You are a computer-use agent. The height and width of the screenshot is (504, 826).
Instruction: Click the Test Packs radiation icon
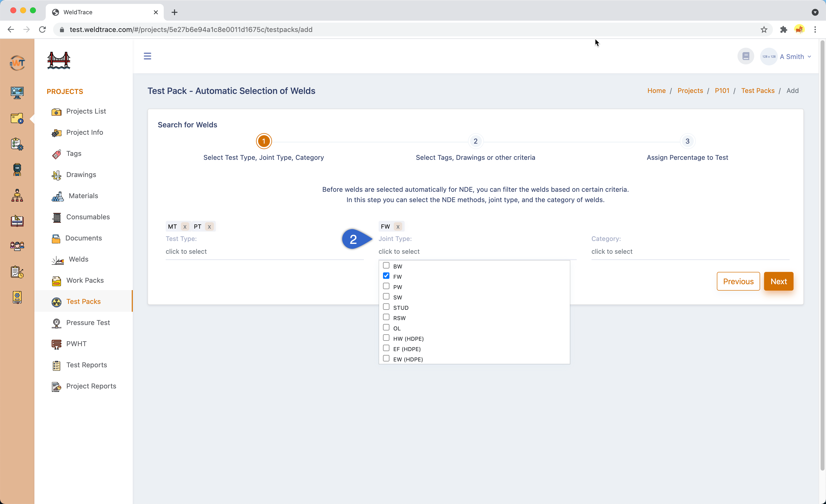pos(56,302)
